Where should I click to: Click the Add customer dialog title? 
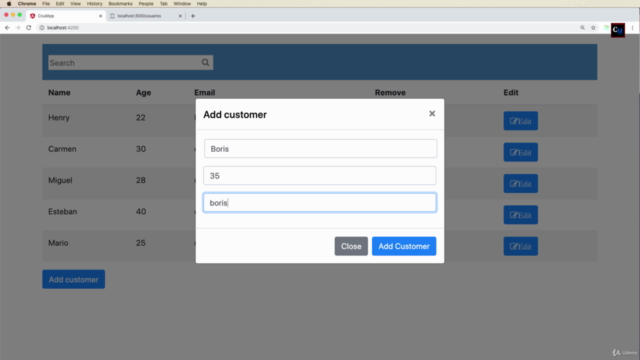(235, 115)
